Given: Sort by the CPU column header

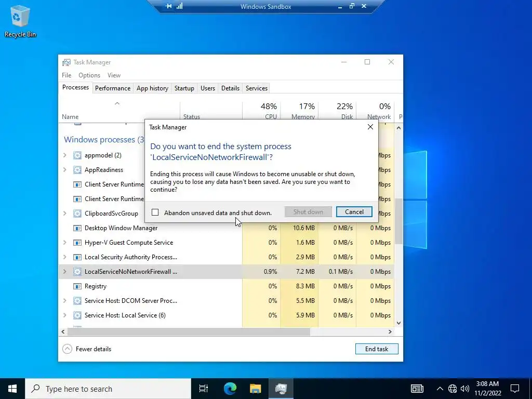Looking at the screenshot, I should [262, 111].
